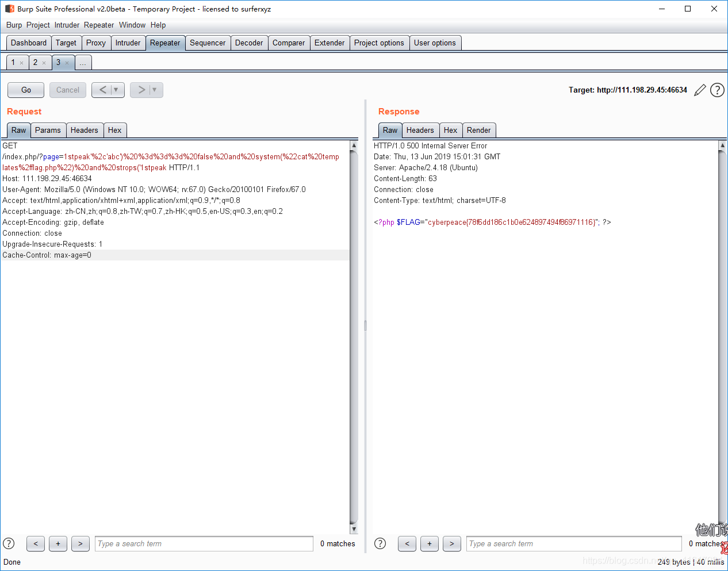The image size is (728, 571).
Task: Switch response view to Headers
Action: [420, 130]
